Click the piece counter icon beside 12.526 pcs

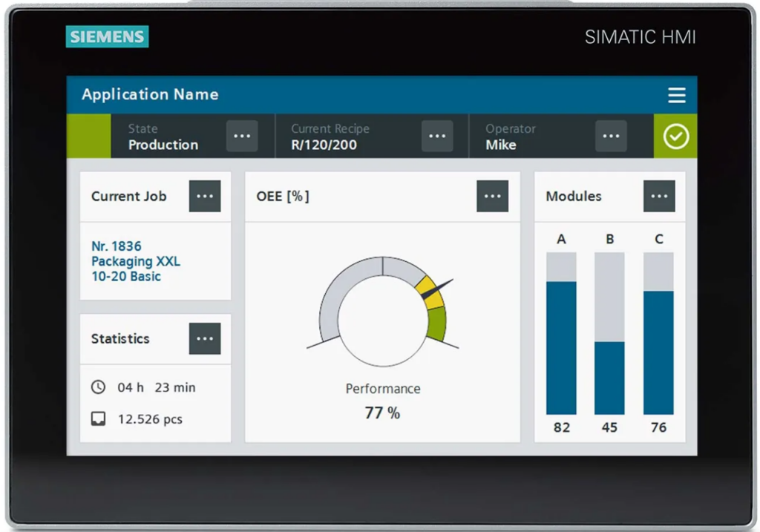point(97,418)
